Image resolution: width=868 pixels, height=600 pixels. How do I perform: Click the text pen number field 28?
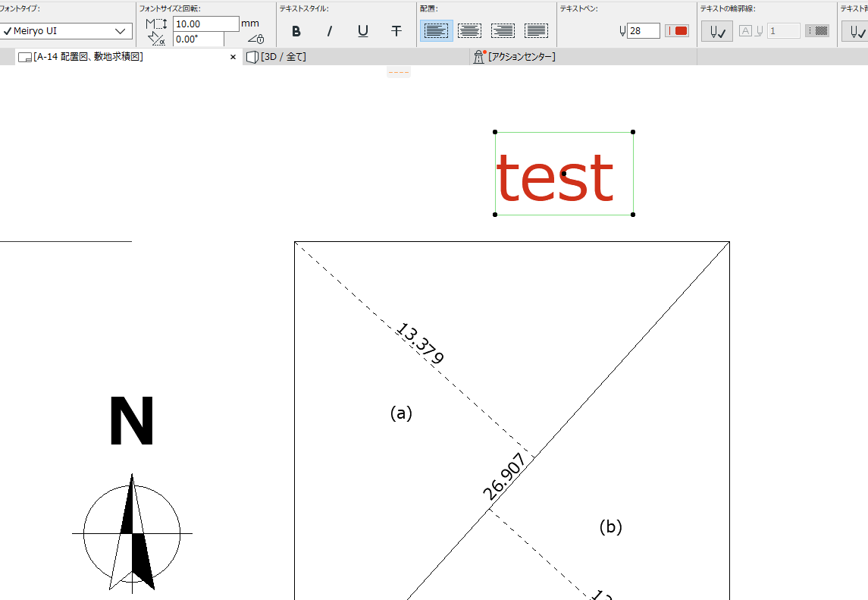click(644, 31)
